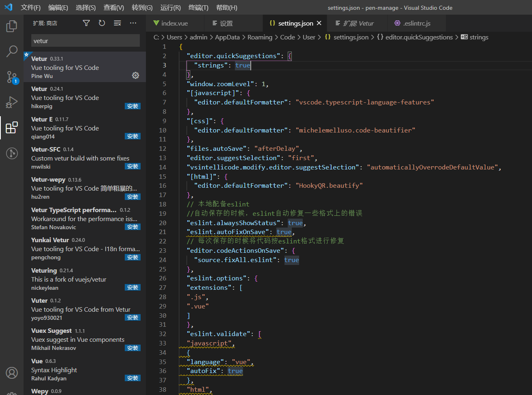Open the 查看(V) menu
Viewport: 532px width, 395px height.
point(114,8)
